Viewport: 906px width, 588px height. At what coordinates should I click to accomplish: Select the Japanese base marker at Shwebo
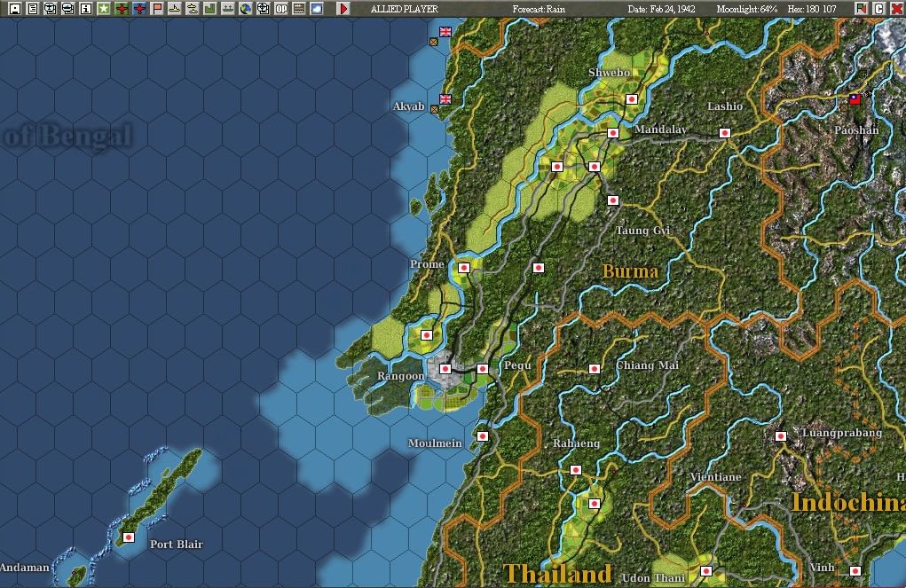[632, 99]
